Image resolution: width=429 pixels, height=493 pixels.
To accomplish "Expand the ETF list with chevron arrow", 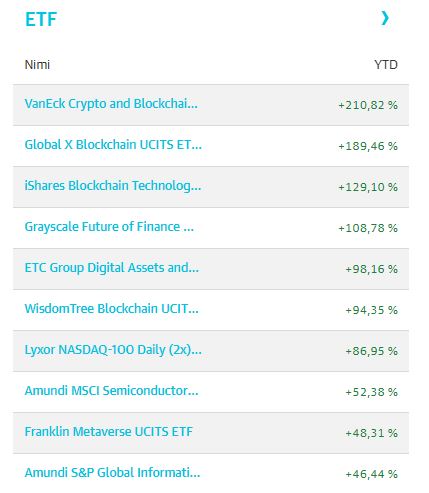I will 385,18.
